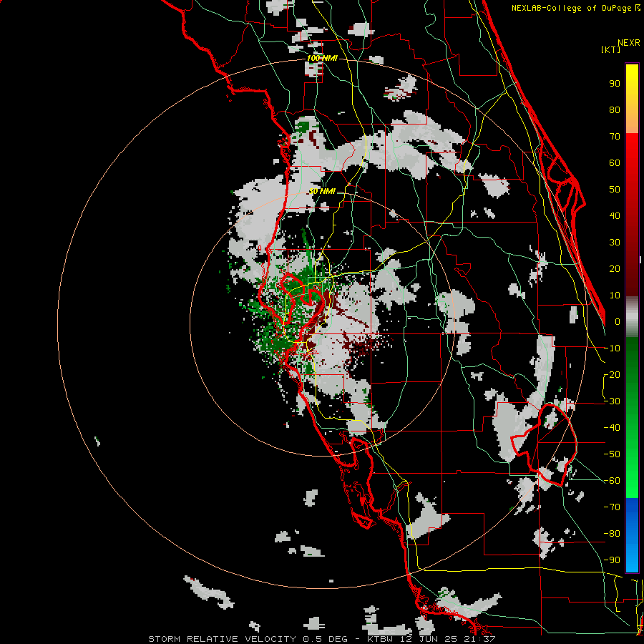644x644 pixels.
Task: Click the NEXR label above the color bar
Action: [629, 43]
